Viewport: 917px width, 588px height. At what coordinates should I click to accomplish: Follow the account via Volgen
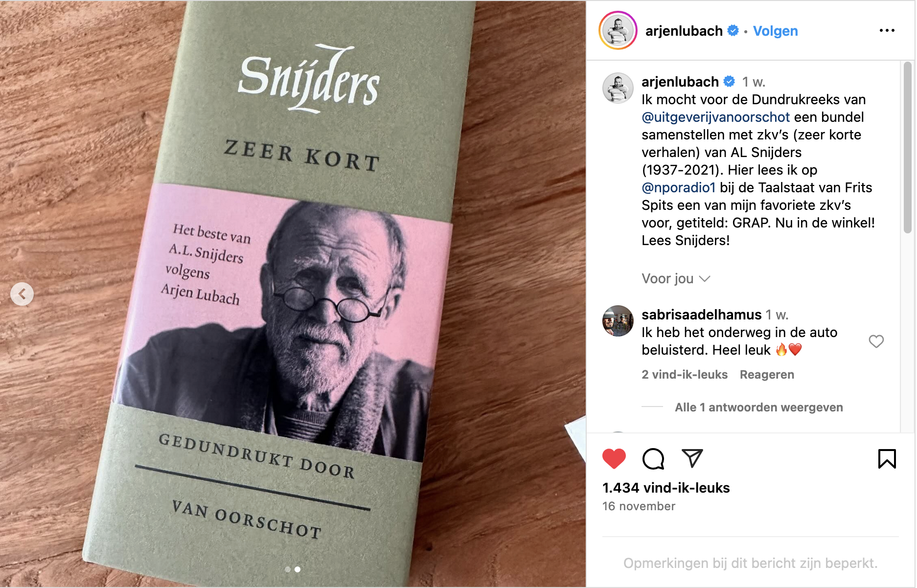click(775, 31)
